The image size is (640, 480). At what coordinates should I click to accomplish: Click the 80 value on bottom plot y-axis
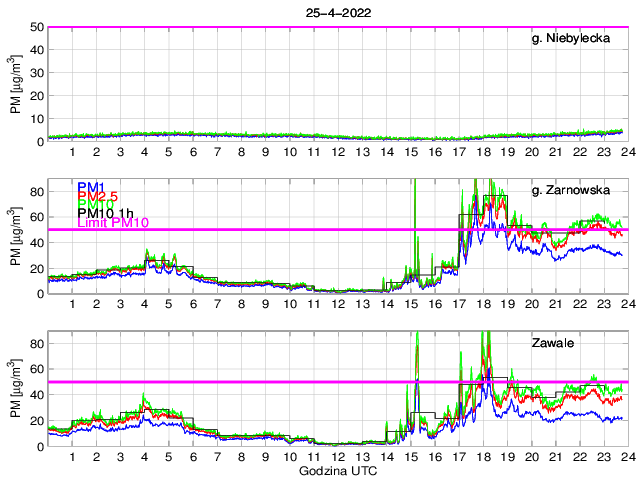[x=37, y=344]
